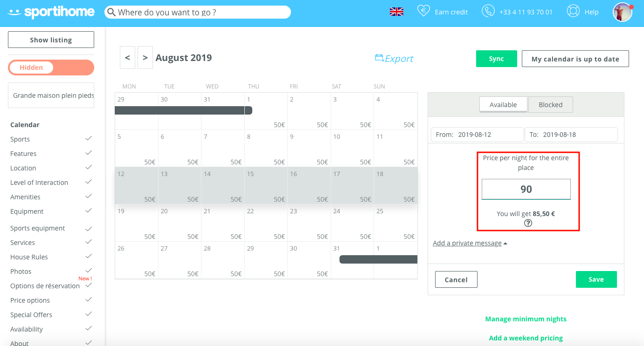Click the Help link in header
The image size is (644, 346).
coord(592,12)
